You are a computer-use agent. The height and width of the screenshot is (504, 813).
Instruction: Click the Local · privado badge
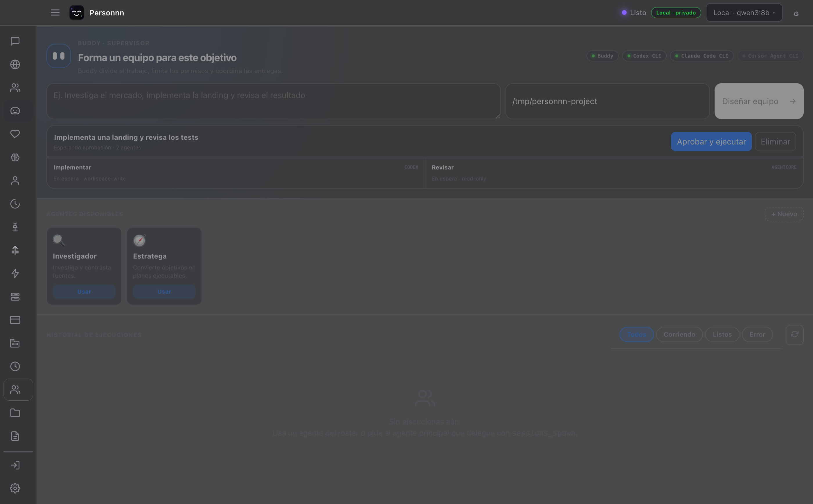[676, 13]
